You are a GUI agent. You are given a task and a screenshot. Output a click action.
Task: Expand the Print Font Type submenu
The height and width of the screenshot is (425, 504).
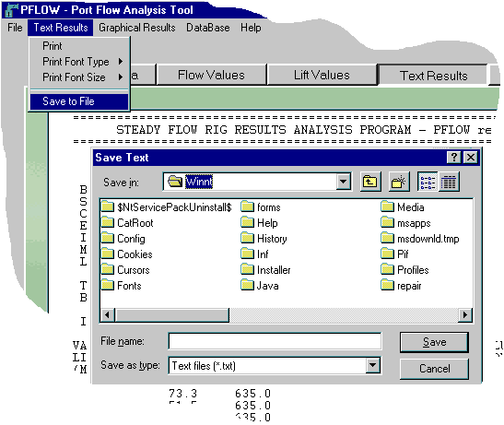coord(80,62)
